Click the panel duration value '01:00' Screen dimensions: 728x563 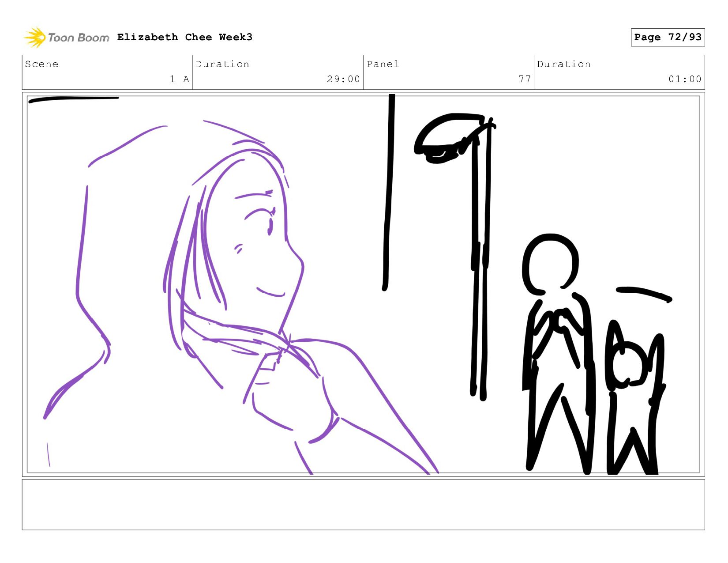click(685, 79)
